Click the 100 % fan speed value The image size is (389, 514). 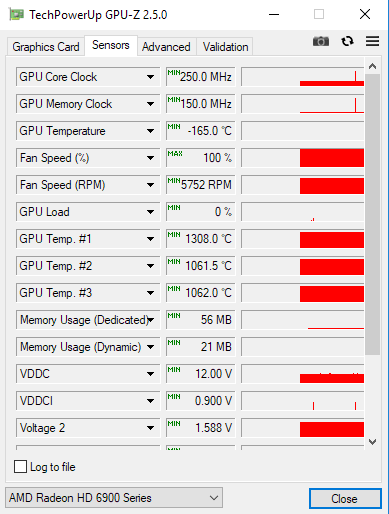pyautogui.click(x=201, y=158)
